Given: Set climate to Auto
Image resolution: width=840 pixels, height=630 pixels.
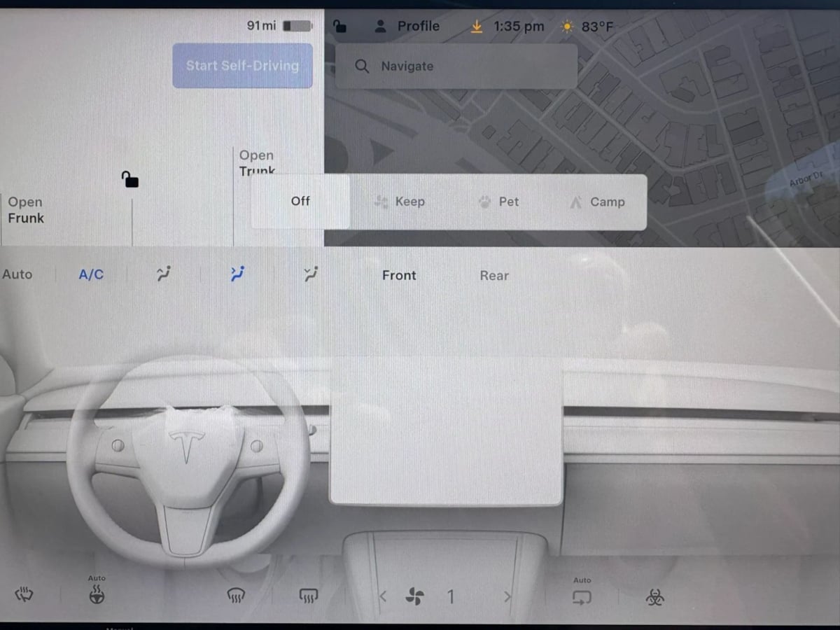Looking at the screenshot, I should [17, 274].
